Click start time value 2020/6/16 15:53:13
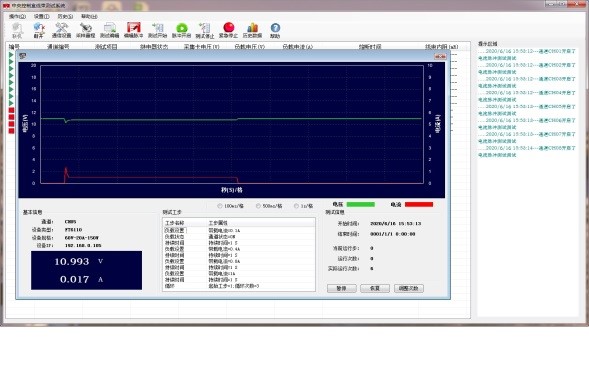Screen dimensions: 589x375 [396, 224]
